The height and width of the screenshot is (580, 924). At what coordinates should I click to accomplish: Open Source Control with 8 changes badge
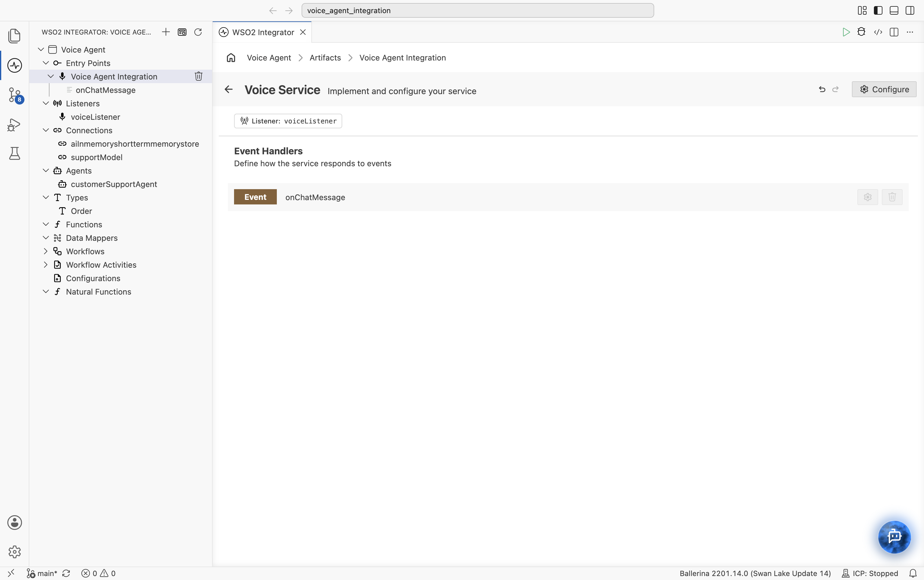(x=15, y=95)
